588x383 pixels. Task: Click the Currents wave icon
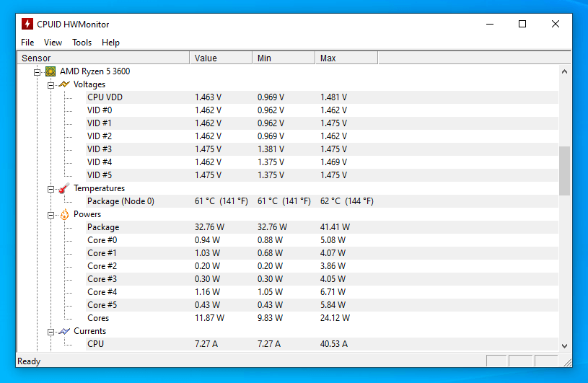click(64, 331)
